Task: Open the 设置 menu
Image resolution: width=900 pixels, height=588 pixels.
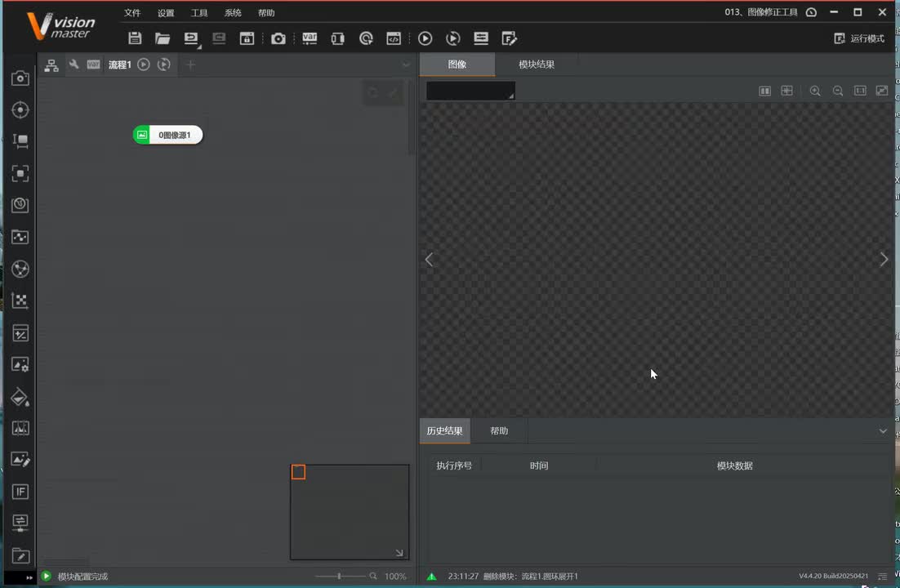Action: click(x=166, y=12)
